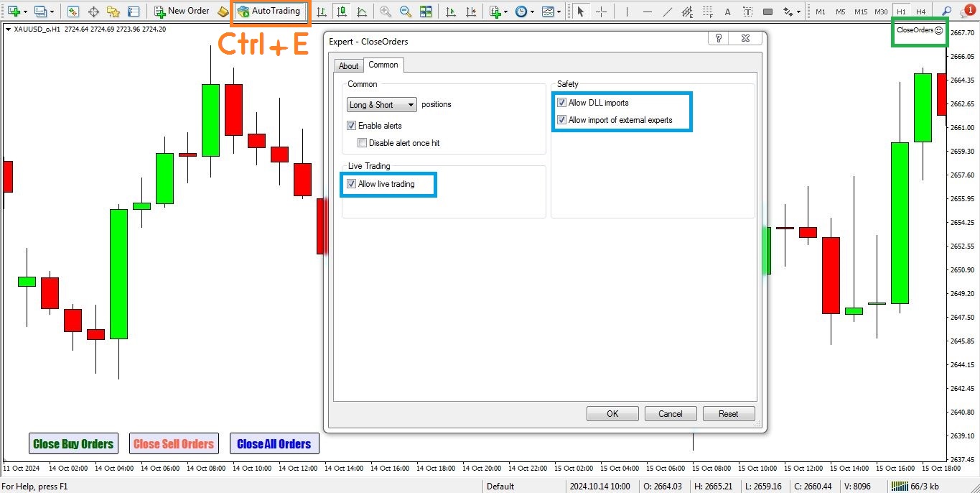Open the Long & Short positions dropdown
This screenshot has height=493, width=980.
(x=381, y=105)
